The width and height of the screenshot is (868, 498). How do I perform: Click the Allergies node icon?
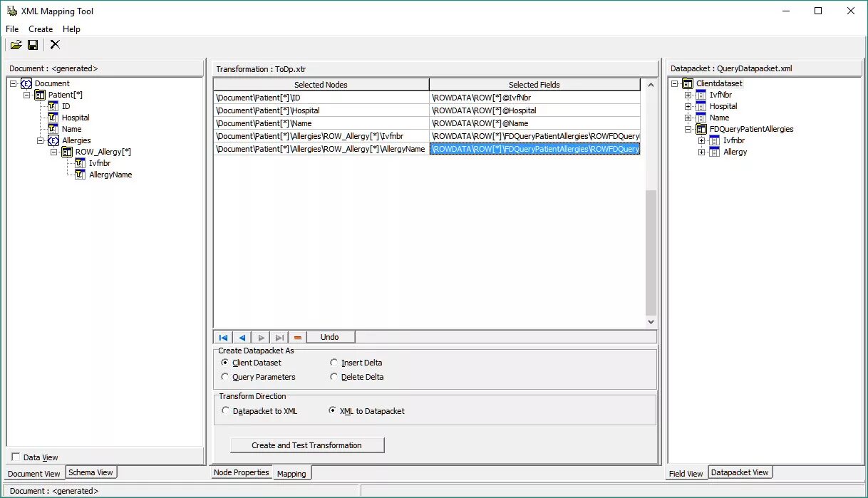click(x=53, y=140)
